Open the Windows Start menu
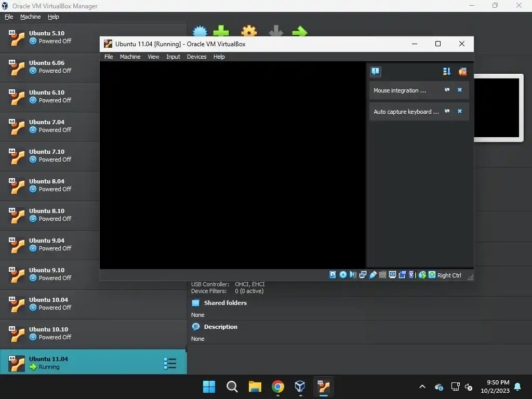This screenshot has height=399, width=532. click(209, 387)
